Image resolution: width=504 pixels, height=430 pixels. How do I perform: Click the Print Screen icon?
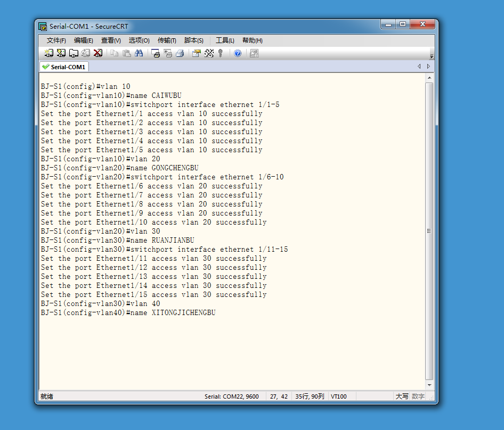(x=156, y=53)
